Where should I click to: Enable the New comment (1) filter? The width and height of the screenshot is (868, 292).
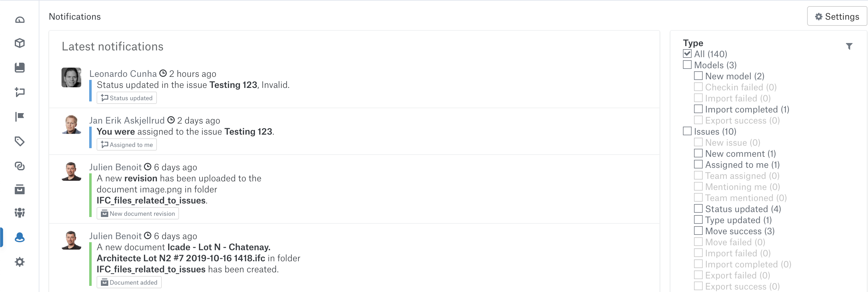(x=698, y=153)
